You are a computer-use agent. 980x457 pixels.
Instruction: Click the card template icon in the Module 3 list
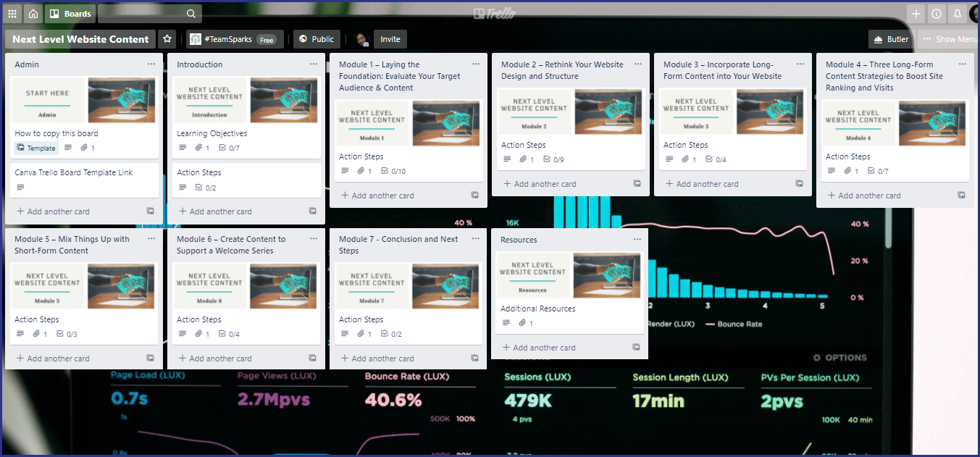(799, 184)
